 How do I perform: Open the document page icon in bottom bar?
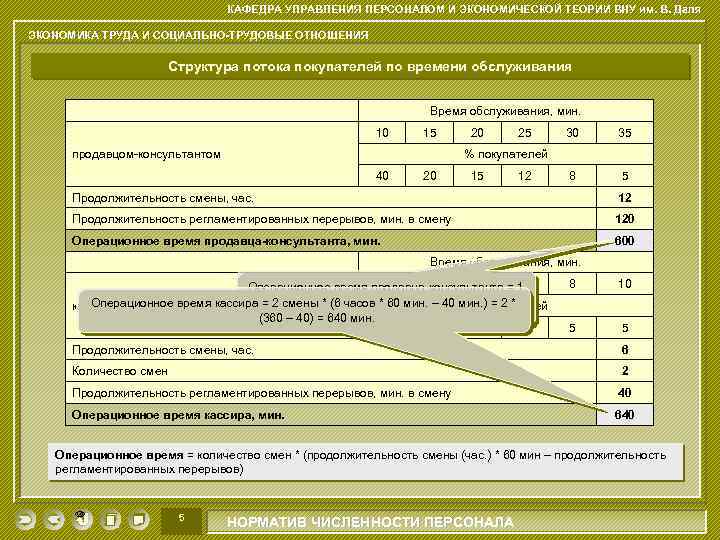click(111, 521)
